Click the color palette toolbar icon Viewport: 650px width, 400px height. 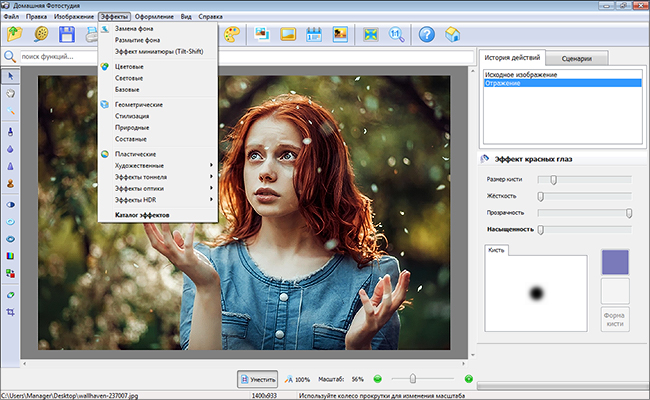pos(231,35)
